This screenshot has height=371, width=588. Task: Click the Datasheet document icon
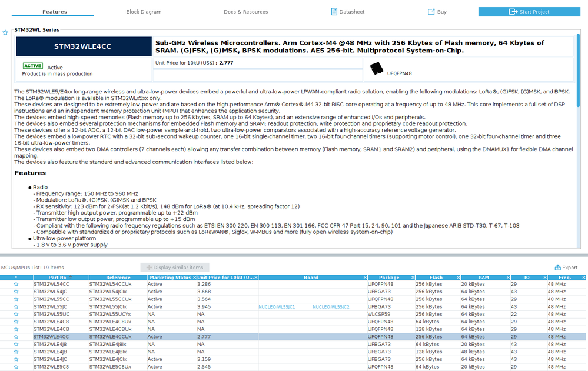(x=334, y=12)
